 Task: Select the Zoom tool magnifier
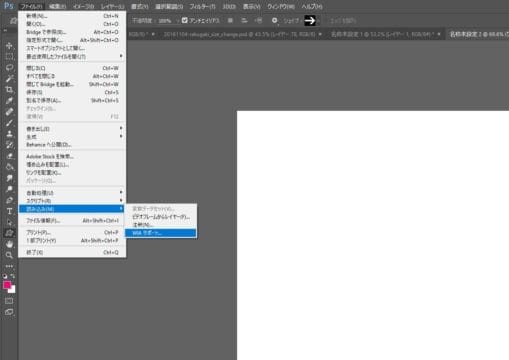pyautogui.click(x=9, y=255)
